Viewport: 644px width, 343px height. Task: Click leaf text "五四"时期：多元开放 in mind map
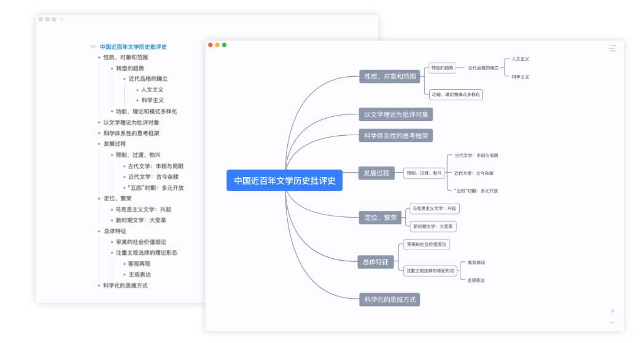click(476, 191)
